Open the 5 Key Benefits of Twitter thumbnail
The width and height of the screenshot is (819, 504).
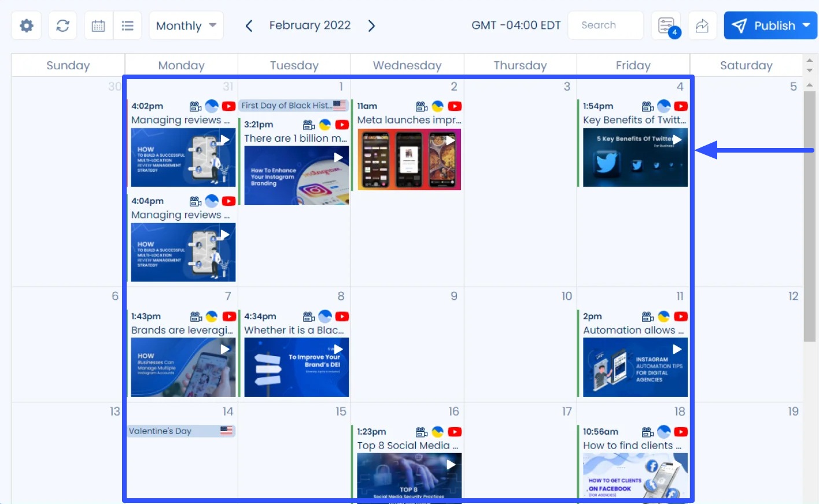[635, 158]
